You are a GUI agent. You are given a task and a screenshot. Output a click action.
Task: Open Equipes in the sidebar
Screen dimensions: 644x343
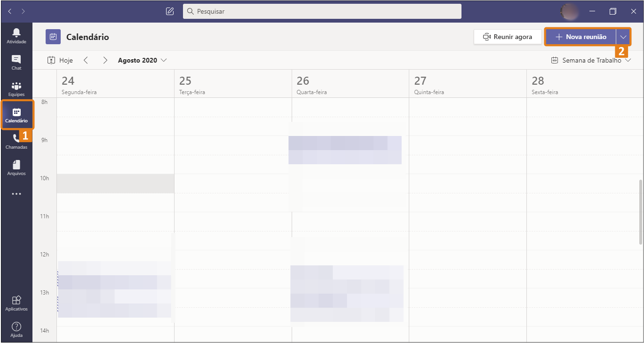pyautogui.click(x=16, y=88)
